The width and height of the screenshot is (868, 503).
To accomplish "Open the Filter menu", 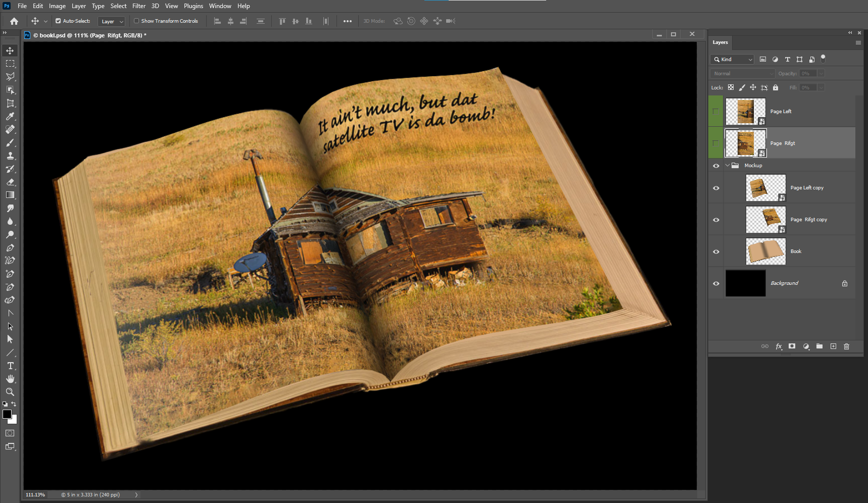I will click(139, 6).
